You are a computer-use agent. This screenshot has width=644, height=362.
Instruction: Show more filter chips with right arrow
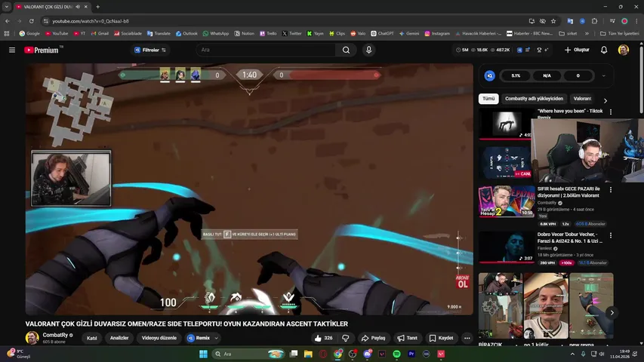click(605, 100)
